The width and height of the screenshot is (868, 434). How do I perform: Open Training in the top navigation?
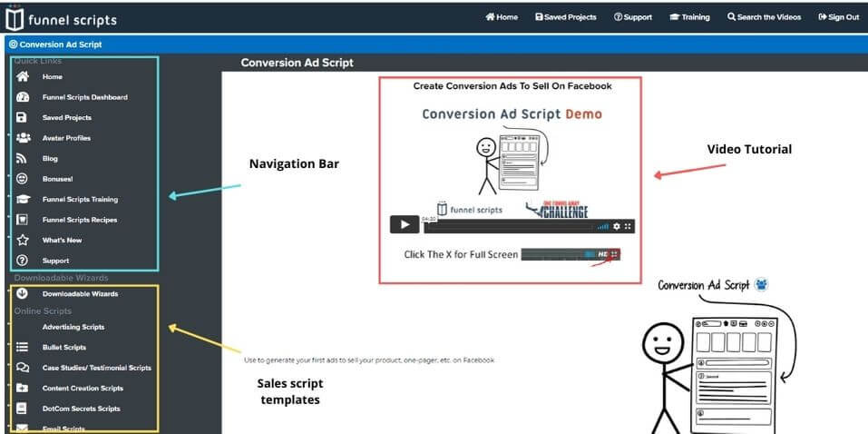[x=689, y=17]
